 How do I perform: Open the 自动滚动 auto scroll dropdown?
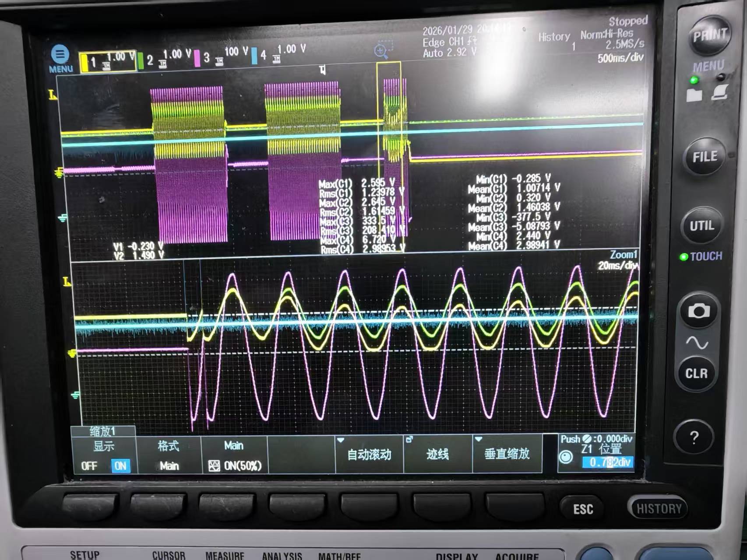tap(369, 454)
